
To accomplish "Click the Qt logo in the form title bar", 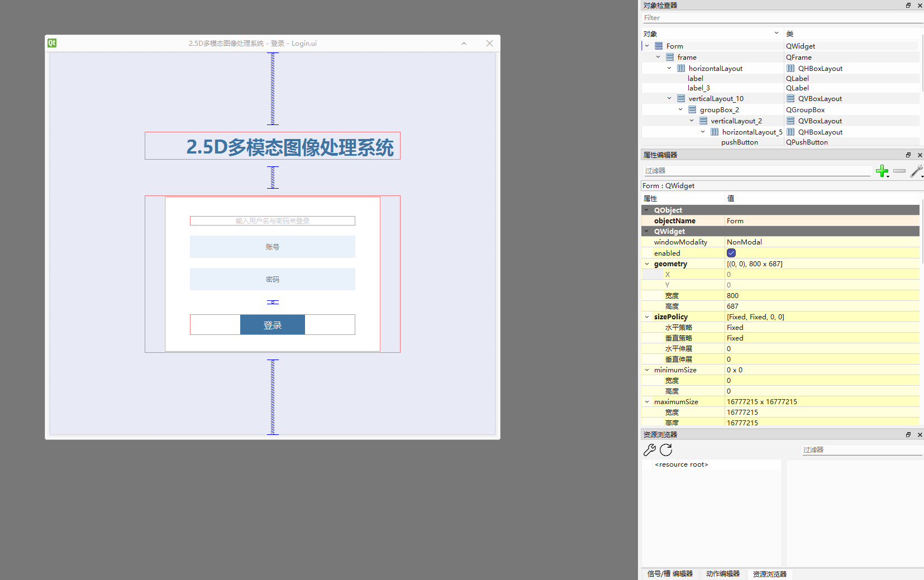I will click(x=51, y=43).
